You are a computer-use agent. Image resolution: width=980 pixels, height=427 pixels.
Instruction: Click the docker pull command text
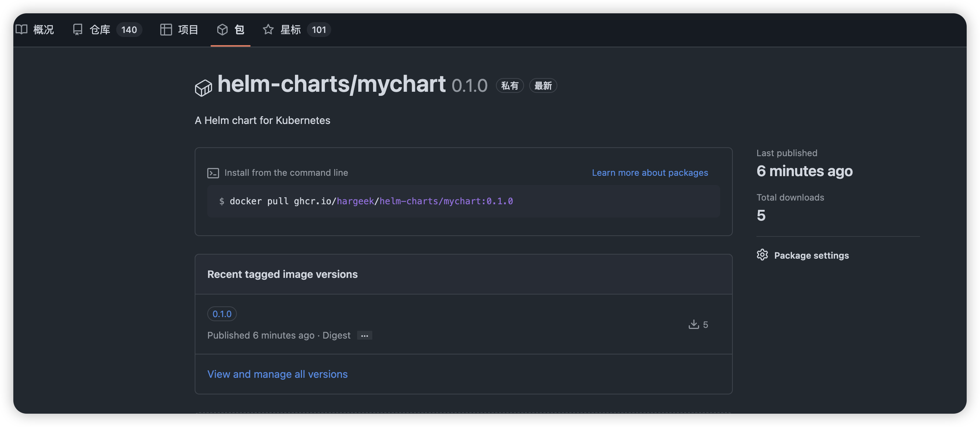(x=371, y=201)
